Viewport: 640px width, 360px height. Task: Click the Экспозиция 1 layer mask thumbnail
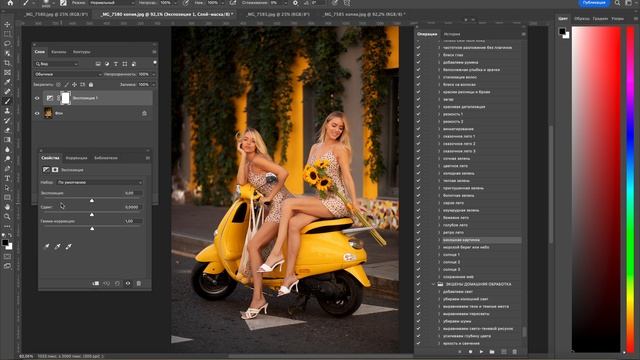coord(65,98)
